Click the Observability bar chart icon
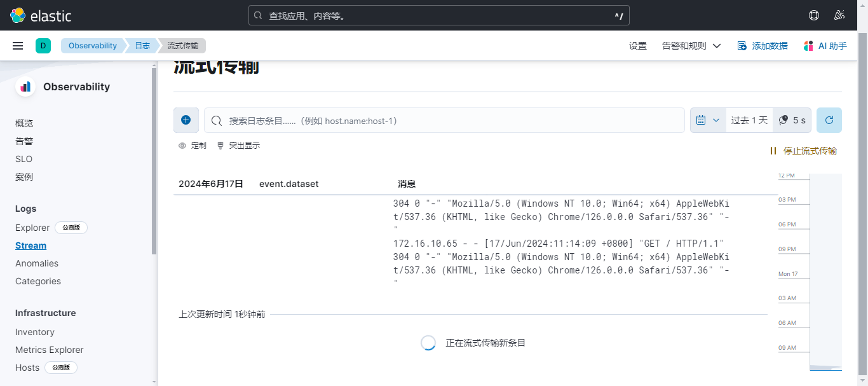868x386 pixels. [25, 86]
